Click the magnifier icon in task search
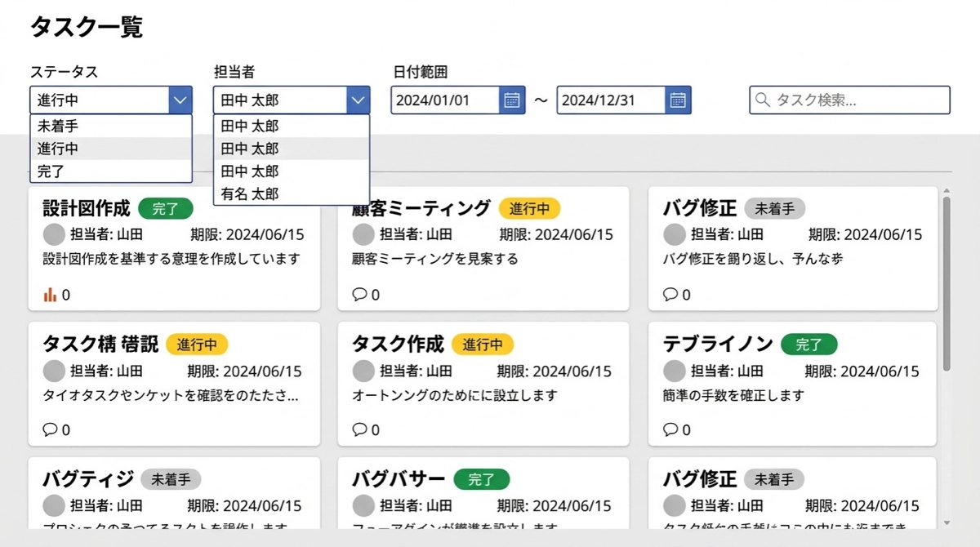This screenshot has width=980, height=547. [x=763, y=100]
